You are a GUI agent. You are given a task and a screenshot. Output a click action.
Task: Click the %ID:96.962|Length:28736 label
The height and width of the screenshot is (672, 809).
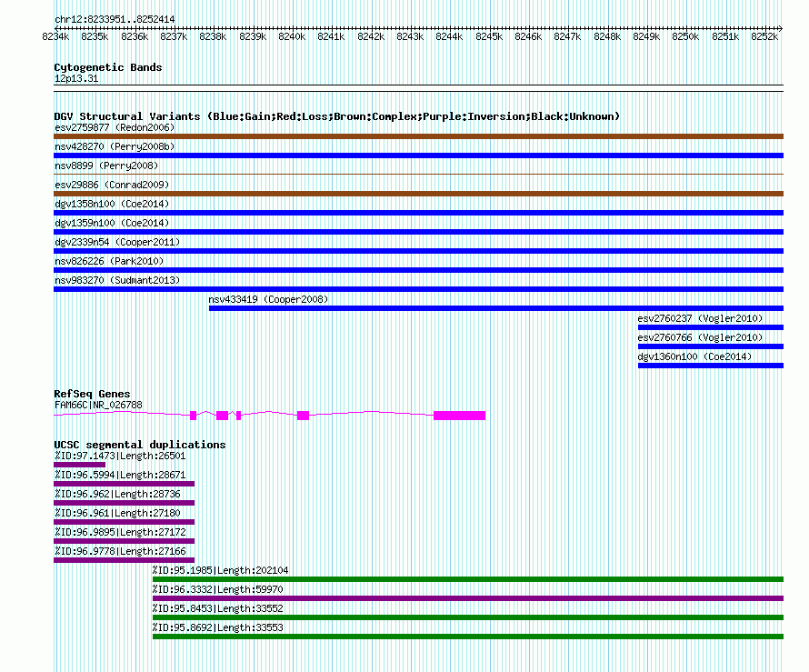click(117, 495)
